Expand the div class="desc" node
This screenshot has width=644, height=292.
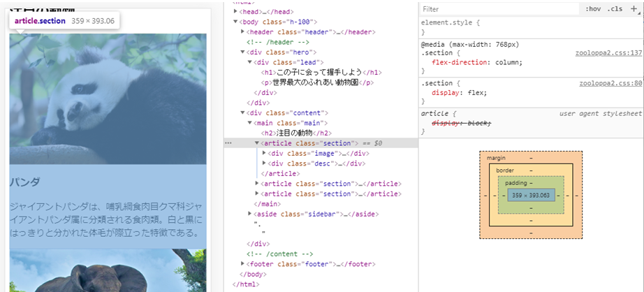265,163
